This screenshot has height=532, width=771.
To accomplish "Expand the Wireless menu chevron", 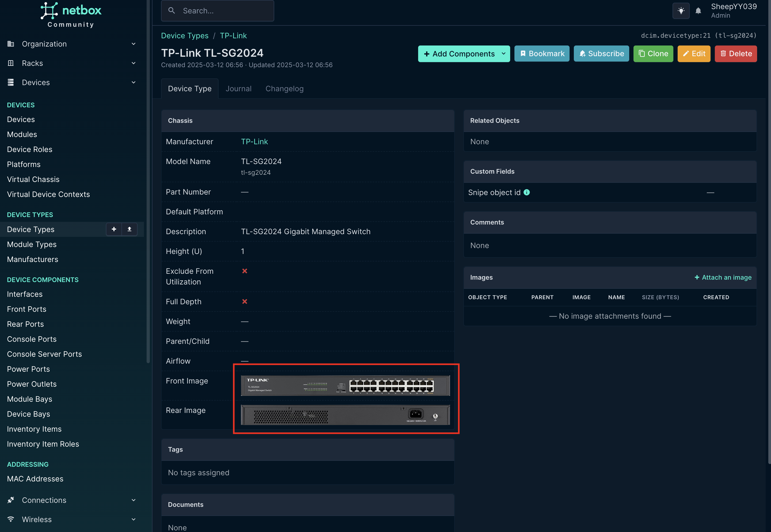I will click(133, 519).
